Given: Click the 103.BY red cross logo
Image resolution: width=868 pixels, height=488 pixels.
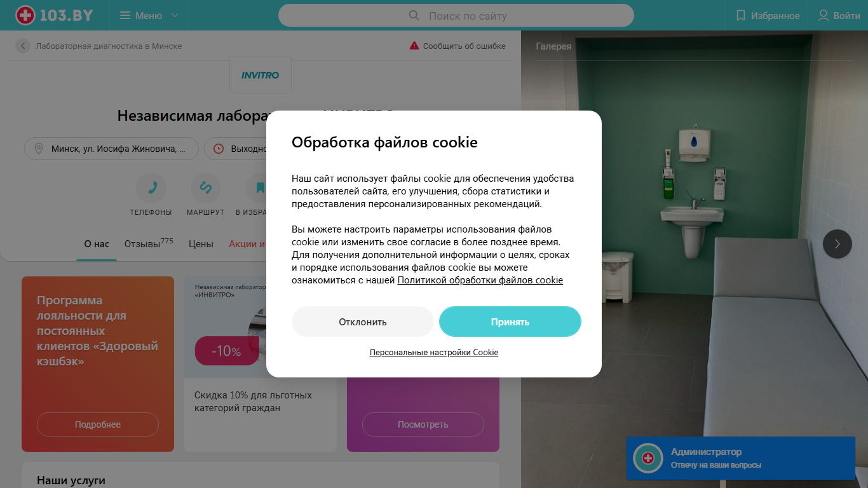Looking at the screenshot, I should (25, 15).
